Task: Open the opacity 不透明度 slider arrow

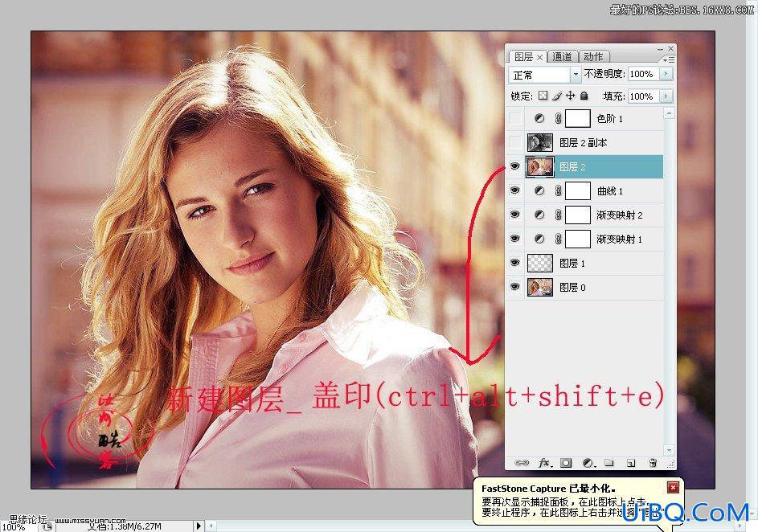Action: [666, 73]
